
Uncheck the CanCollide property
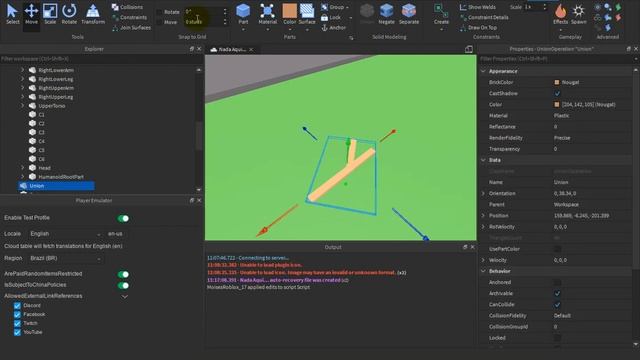[x=557, y=305]
